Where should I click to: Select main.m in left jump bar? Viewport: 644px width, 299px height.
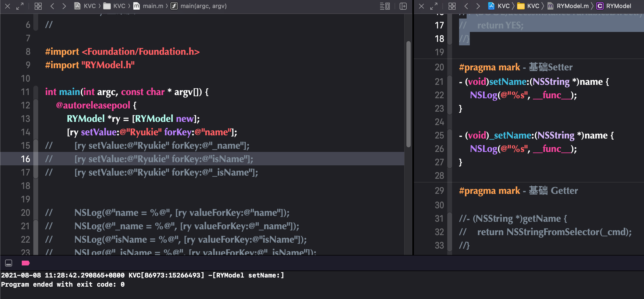[x=148, y=6]
